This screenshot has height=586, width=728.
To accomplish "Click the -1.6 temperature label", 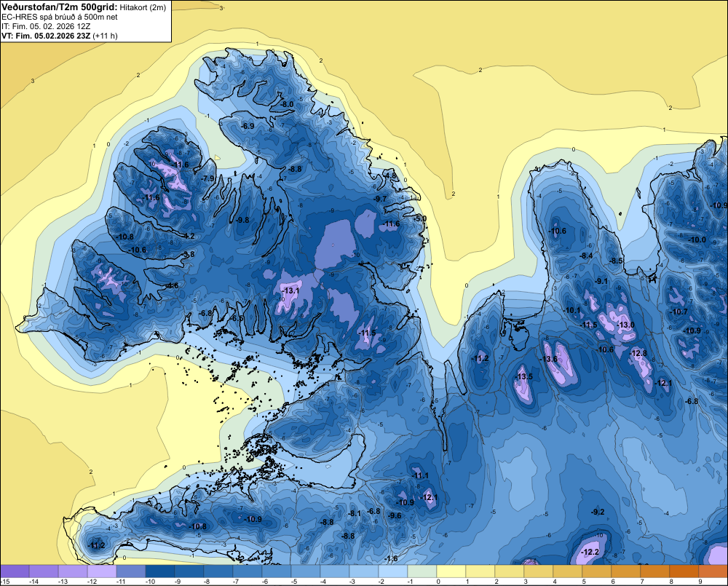I will pos(392,558).
